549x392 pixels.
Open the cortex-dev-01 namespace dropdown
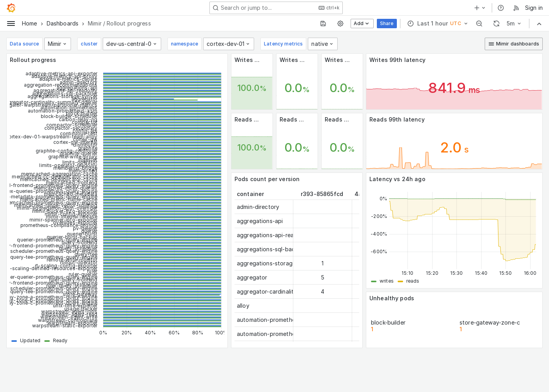click(x=228, y=44)
